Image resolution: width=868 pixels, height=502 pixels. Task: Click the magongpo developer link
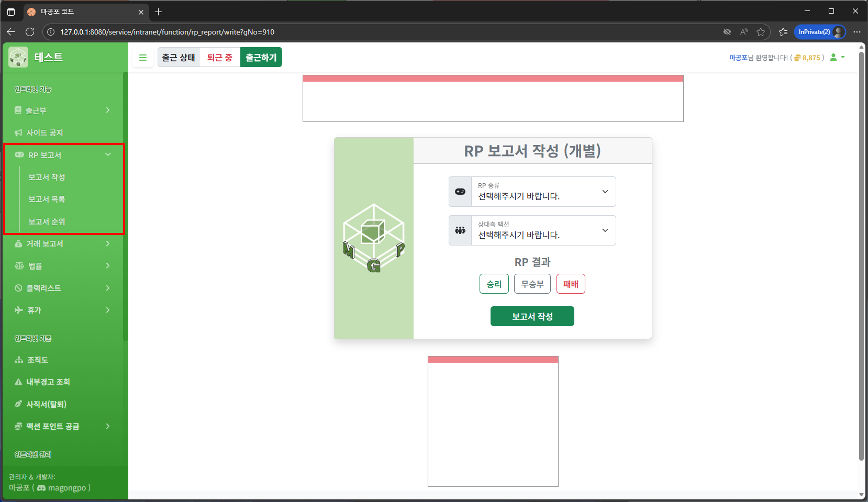coord(68,488)
